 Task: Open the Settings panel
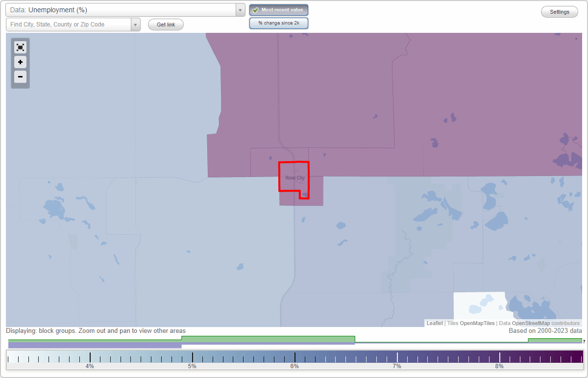coord(559,11)
